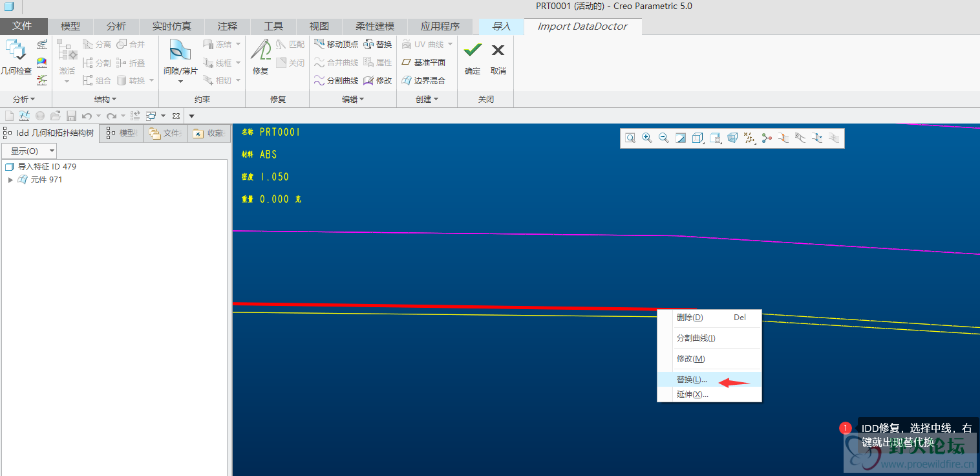Undo the last action
The image size is (980, 476).
[87, 116]
